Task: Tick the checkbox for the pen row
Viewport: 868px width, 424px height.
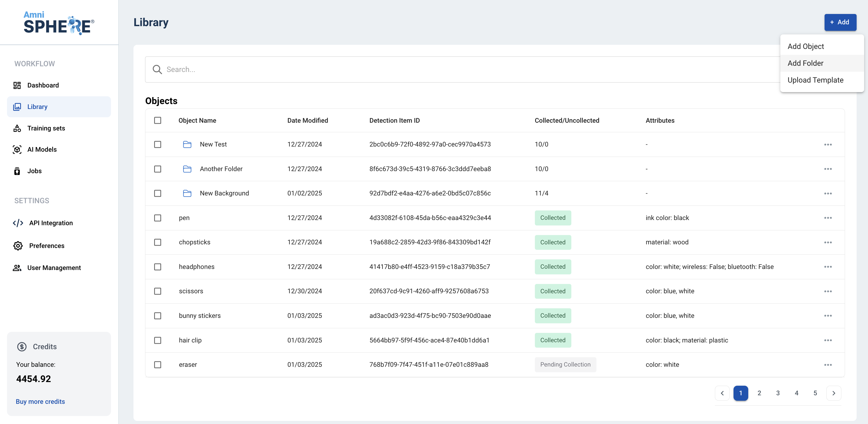Action: coord(157,218)
